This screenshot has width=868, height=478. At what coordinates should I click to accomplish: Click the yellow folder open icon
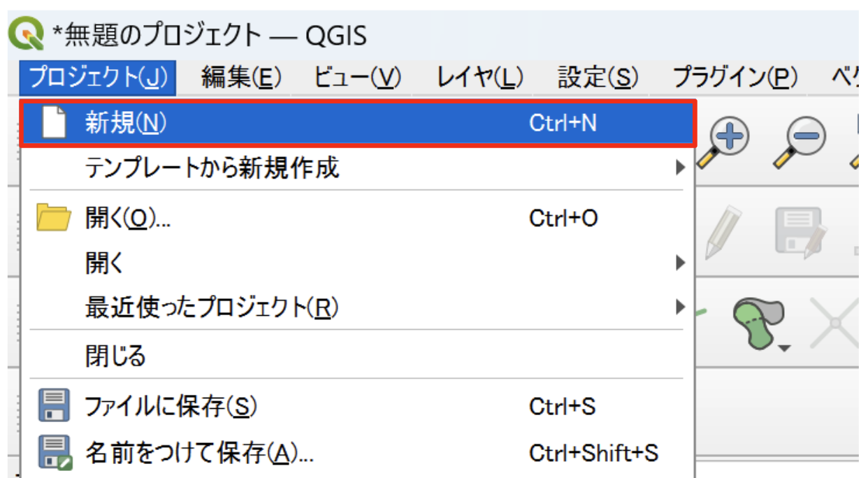pos(54,219)
